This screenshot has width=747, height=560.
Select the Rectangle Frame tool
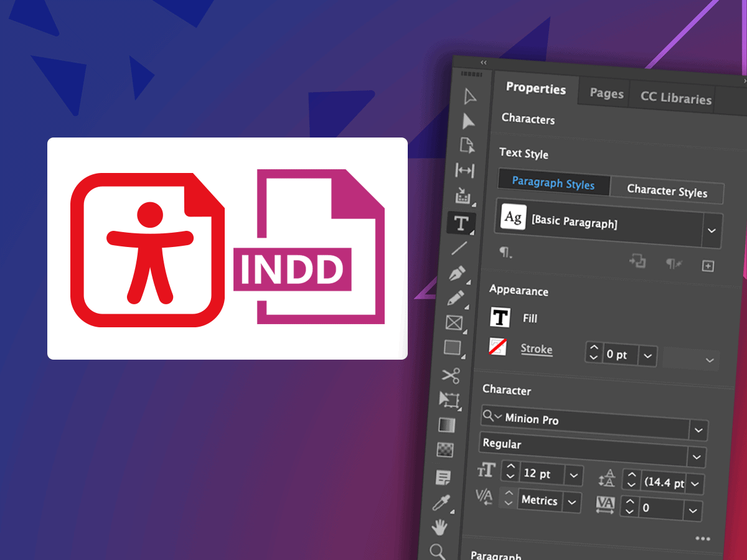pos(455,323)
